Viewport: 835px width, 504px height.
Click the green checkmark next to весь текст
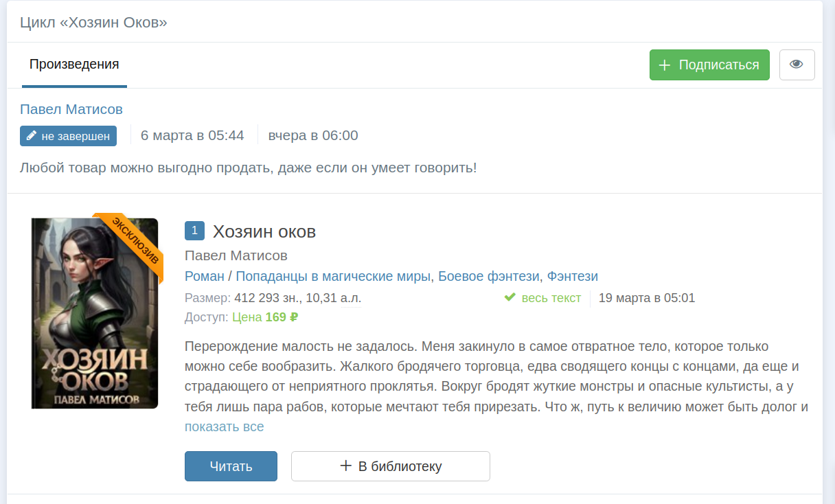[x=510, y=297]
